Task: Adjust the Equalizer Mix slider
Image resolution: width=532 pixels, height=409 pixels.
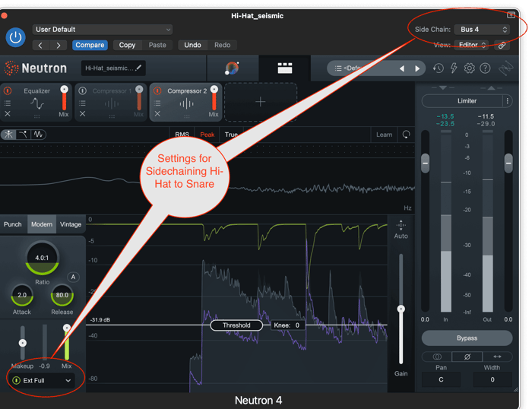Action: click(64, 98)
